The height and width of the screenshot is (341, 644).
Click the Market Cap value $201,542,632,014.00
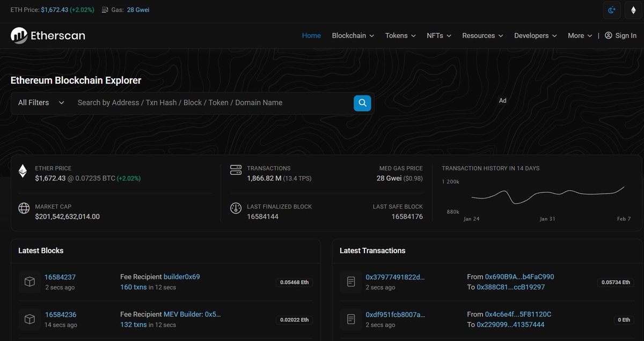coord(67,217)
